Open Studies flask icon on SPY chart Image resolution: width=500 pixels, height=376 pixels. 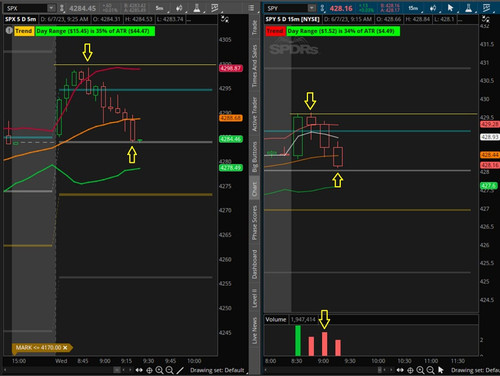point(469,8)
